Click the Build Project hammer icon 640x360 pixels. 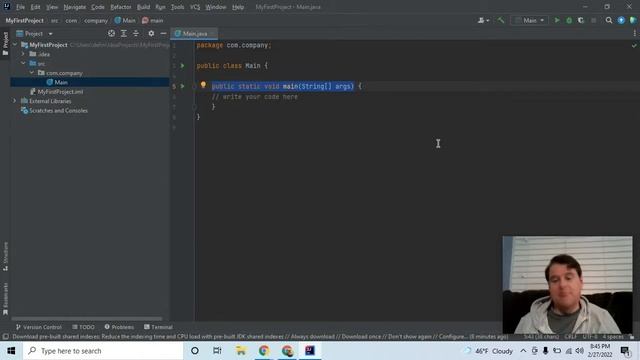tap(500, 20)
